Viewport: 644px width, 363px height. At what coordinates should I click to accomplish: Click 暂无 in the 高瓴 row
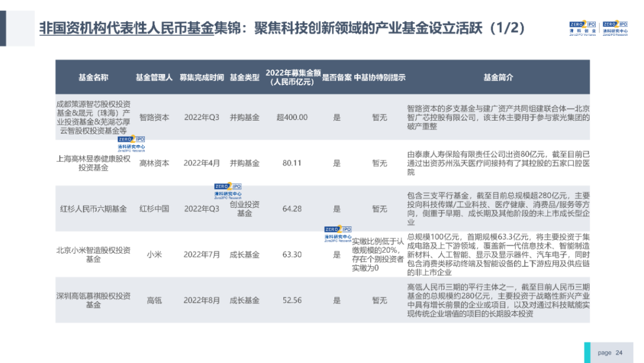(x=379, y=300)
